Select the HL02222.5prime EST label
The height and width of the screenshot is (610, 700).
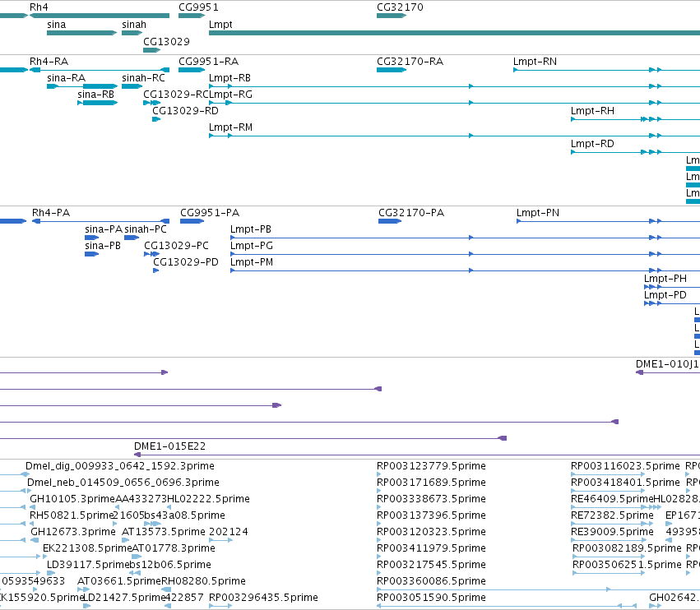tap(208, 499)
